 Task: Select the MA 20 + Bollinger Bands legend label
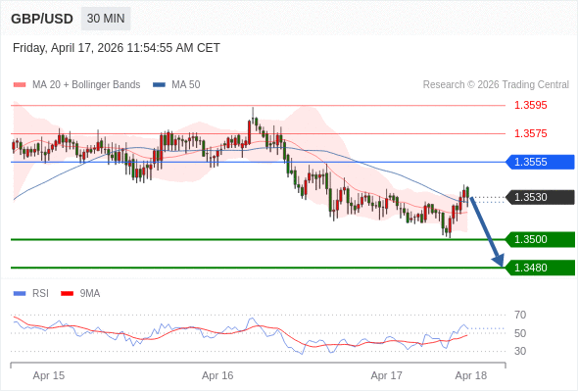coord(86,85)
